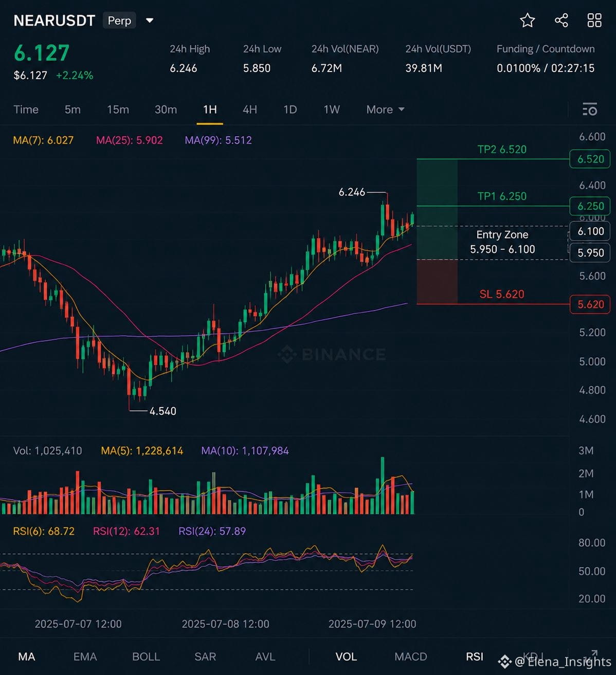This screenshot has width=616, height=675.
Task: Select the Time chart tab
Action: pyautogui.click(x=26, y=110)
